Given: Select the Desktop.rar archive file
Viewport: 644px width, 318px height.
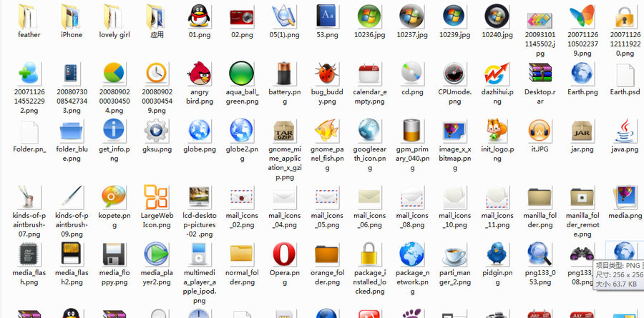Looking at the screenshot, I should (x=539, y=74).
